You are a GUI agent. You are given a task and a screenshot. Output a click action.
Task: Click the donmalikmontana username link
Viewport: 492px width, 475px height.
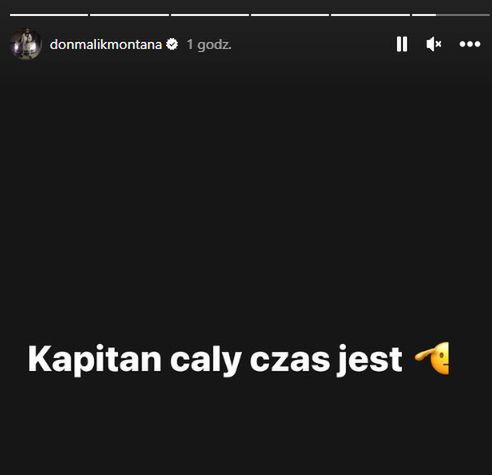pyautogui.click(x=106, y=44)
